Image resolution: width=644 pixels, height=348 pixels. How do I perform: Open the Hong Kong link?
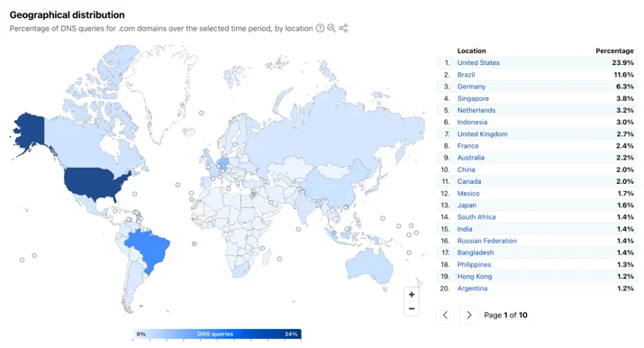[x=475, y=277]
